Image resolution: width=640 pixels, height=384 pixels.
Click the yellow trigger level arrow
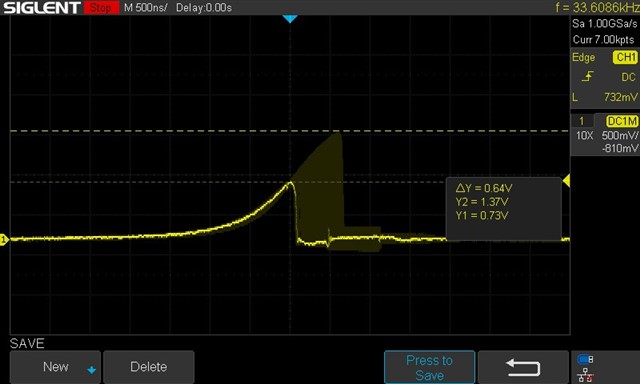tap(566, 180)
